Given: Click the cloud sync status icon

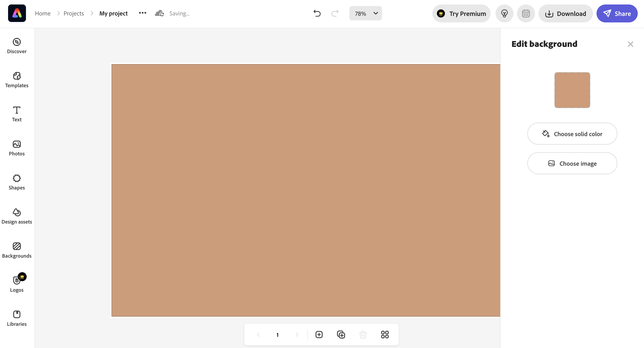Looking at the screenshot, I should (159, 13).
